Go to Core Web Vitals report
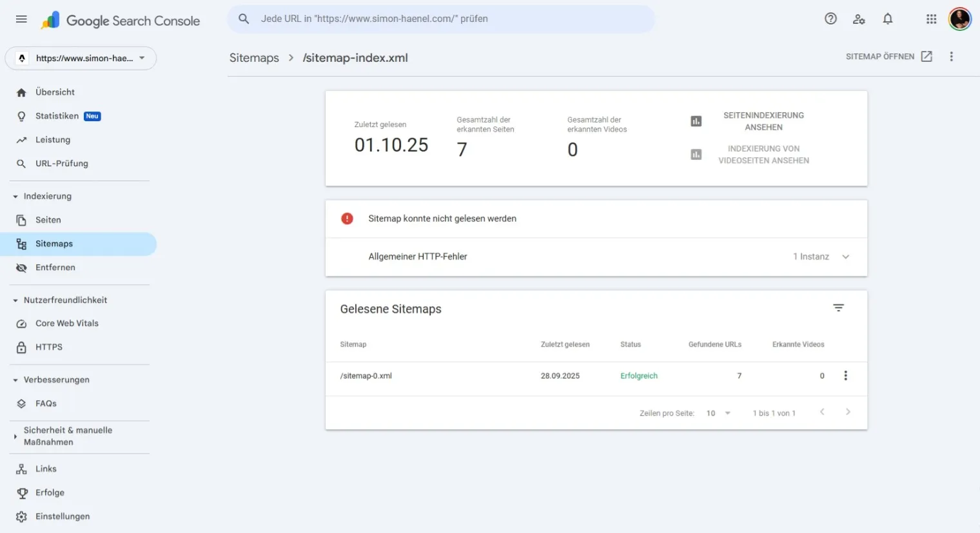 pos(66,324)
